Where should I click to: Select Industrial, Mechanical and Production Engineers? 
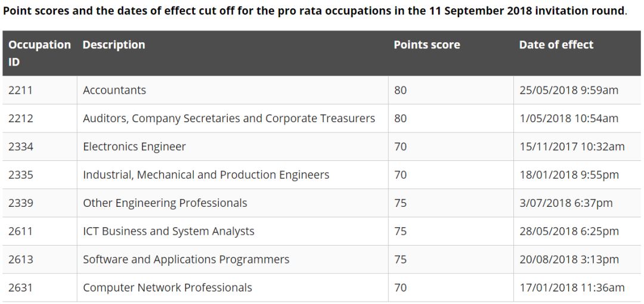206,175
